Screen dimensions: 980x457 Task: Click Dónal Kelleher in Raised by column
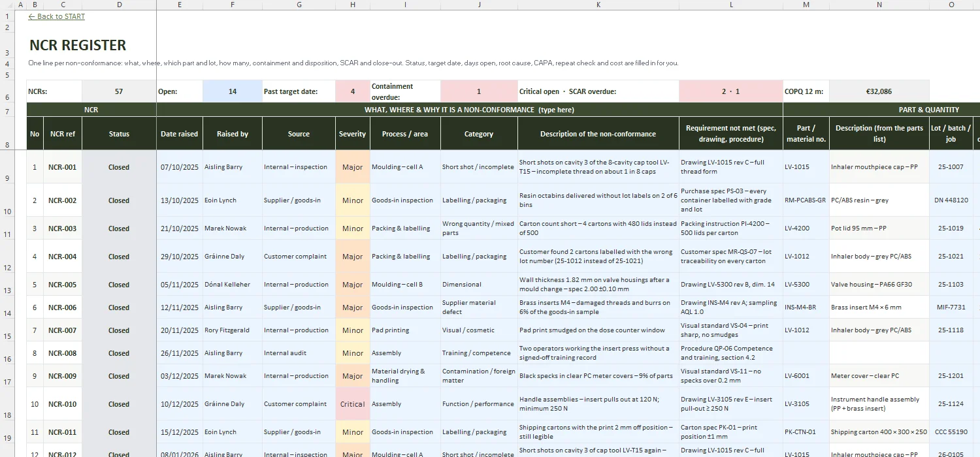coord(233,285)
